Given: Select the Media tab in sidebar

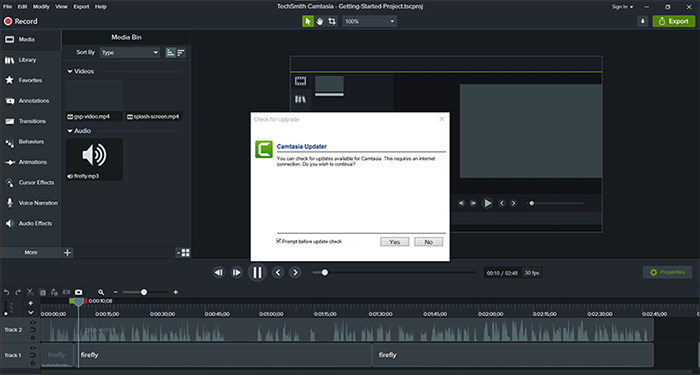Looking at the screenshot, I should [30, 39].
